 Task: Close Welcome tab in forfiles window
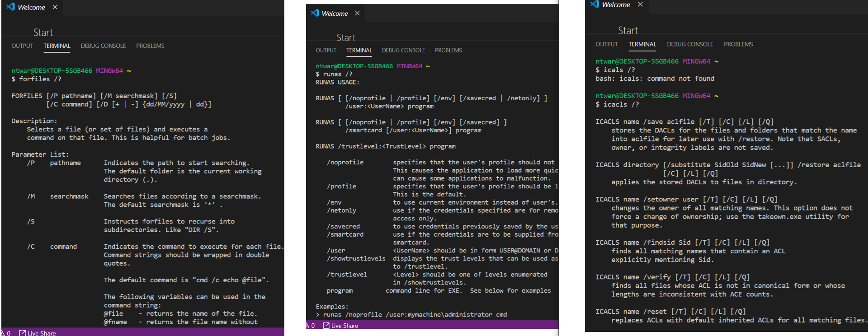click(55, 7)
